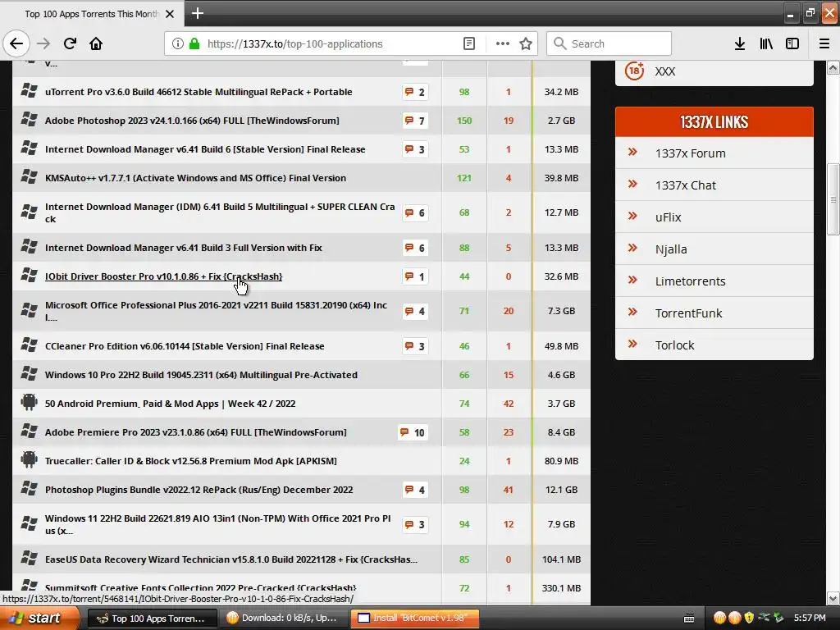Close the Top 100 Apps Torrents tab
Viewport: 840px width, 630px height.
coord(170,14)
